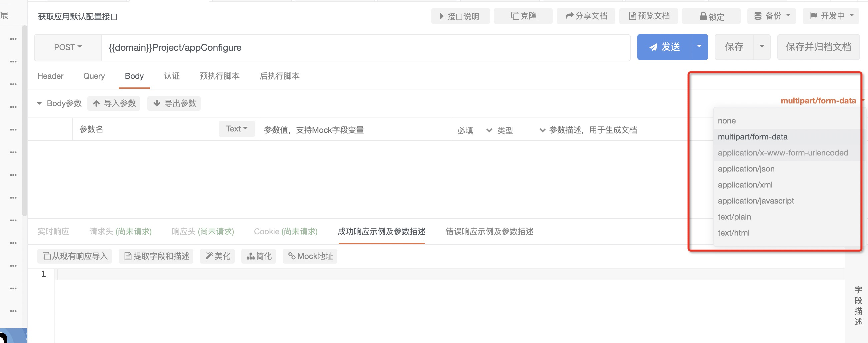
Task: Open the 预执行脚本 tab
Action: click(220, 76)
